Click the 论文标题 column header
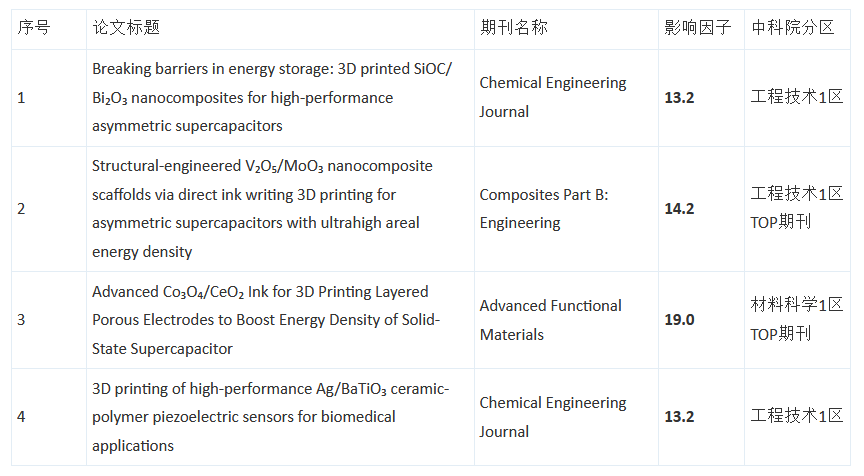Image resolution: width=864 pixels, height=476 pixels. (126, 27)
